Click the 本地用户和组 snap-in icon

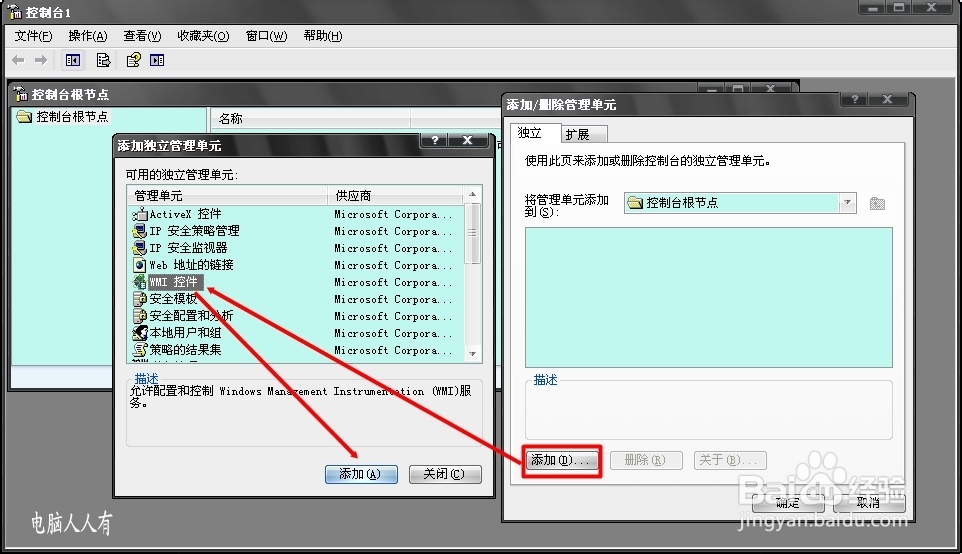coord(140,333)
